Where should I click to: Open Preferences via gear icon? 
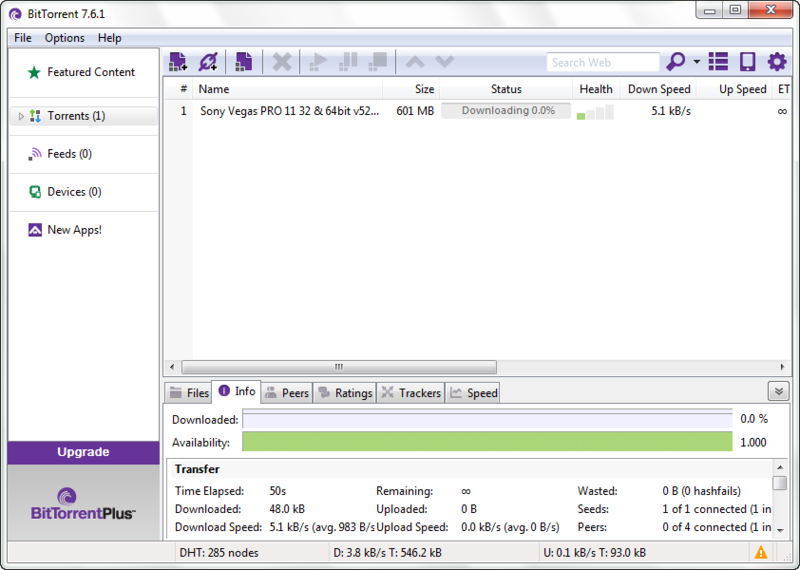[x=777, y=62]
